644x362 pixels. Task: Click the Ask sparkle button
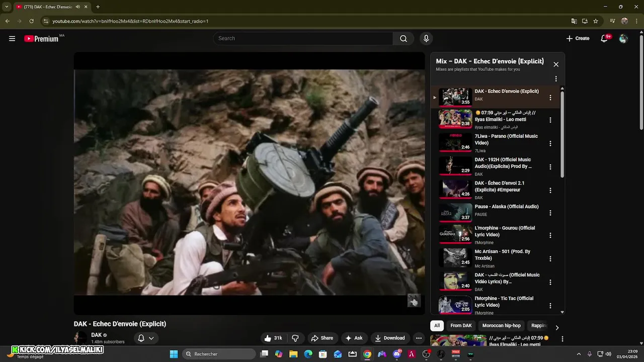point(354,338)
